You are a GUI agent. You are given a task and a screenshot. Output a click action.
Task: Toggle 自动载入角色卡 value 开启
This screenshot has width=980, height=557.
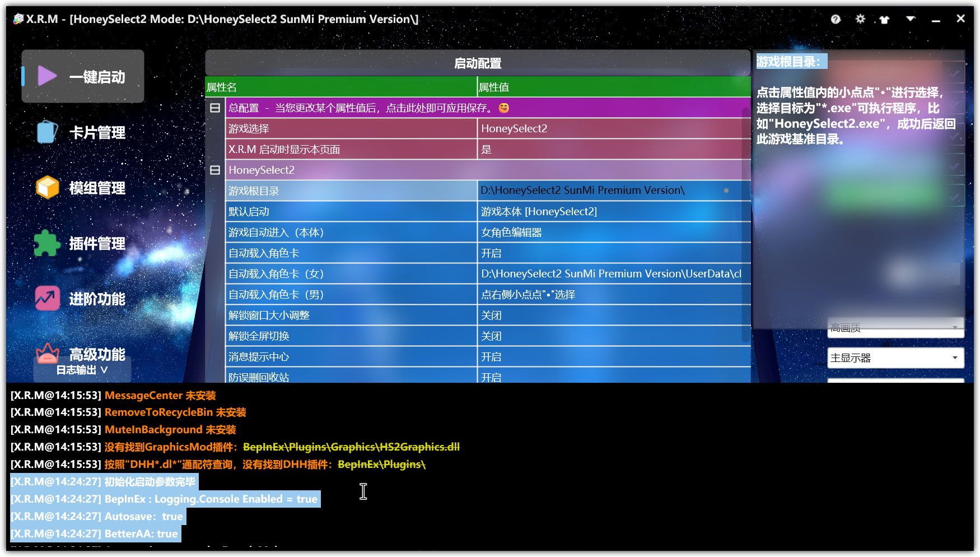614,253
